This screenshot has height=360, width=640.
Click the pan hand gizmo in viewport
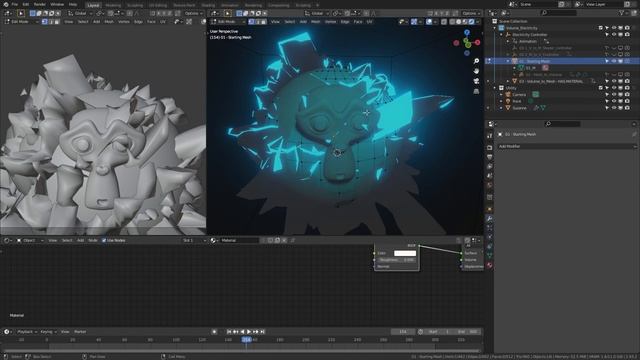tap(476, 71)
